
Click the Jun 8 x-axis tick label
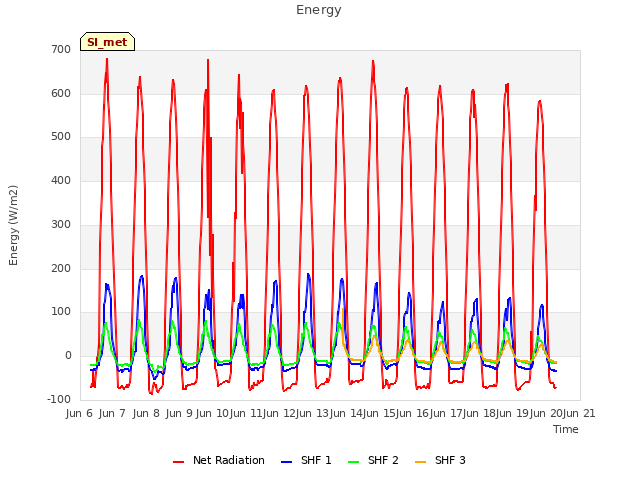pos(146,413)
